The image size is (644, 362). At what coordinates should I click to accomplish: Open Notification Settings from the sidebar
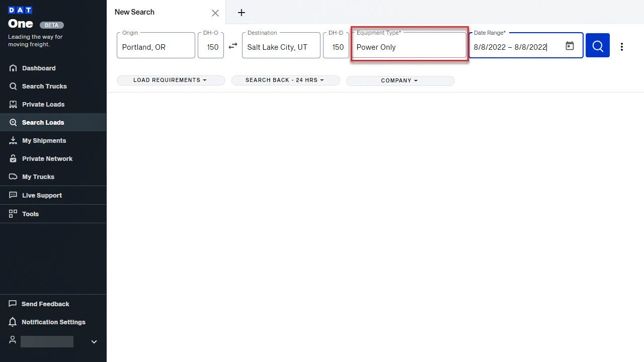tap(53, 322)
